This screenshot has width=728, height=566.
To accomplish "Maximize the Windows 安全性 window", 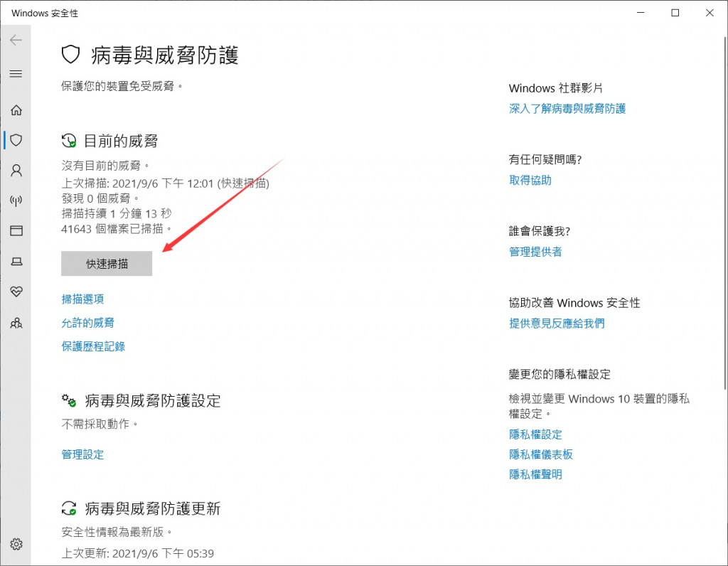I will point(675,13).
